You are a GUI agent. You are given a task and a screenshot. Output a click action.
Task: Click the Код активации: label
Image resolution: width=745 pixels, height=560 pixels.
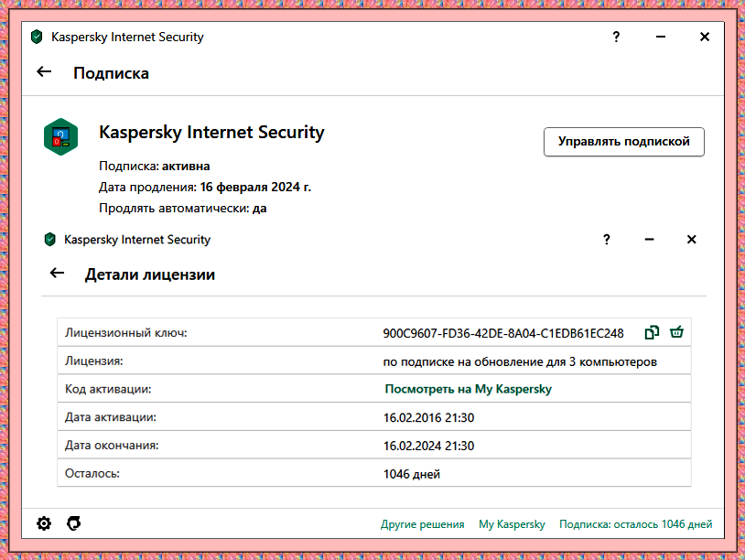108,389
